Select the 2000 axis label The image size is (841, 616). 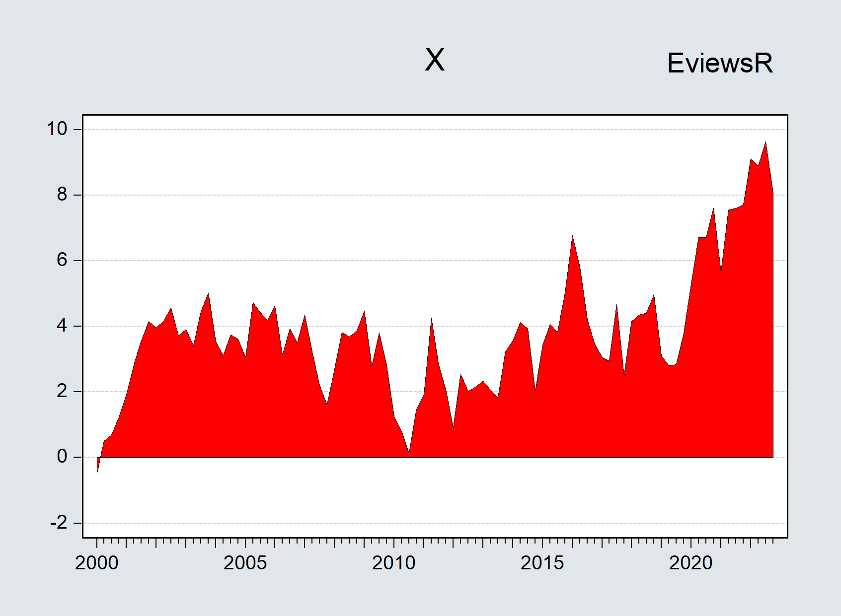click(97, 560)
